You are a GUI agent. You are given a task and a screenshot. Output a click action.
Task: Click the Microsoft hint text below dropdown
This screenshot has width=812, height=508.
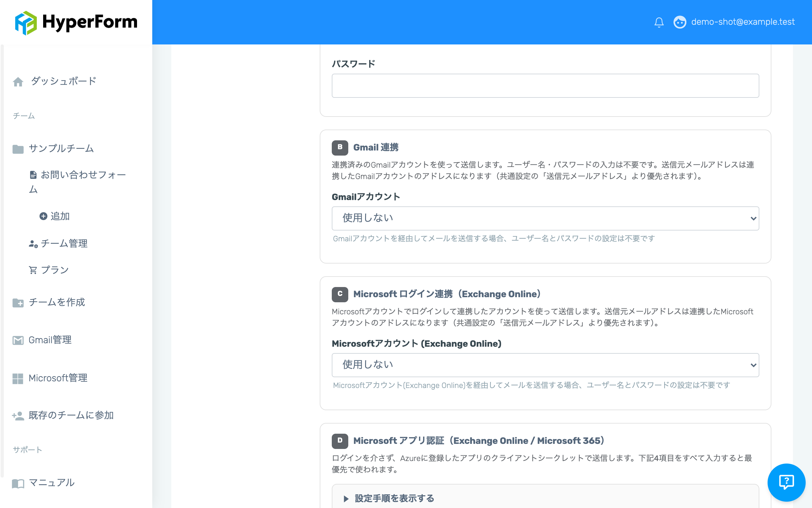click(532, 385)
